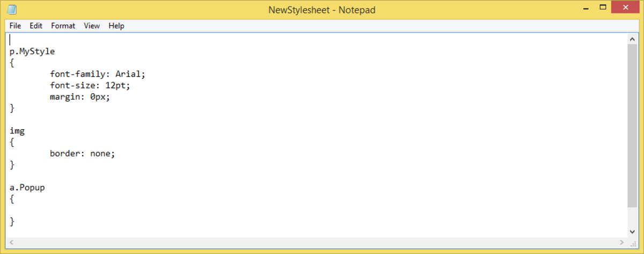
Task: Open the Format menu
Action: point(63,26)
